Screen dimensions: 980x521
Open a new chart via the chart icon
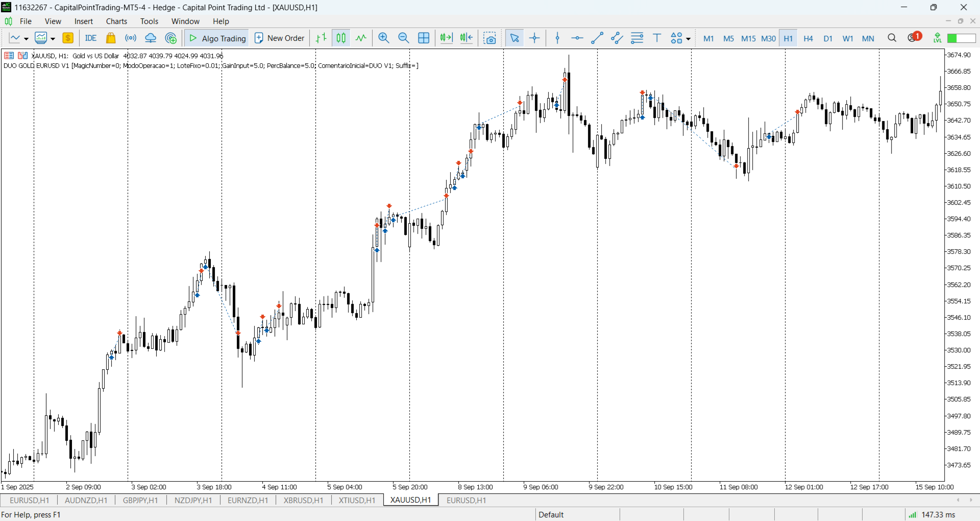[x=15, y=38]
